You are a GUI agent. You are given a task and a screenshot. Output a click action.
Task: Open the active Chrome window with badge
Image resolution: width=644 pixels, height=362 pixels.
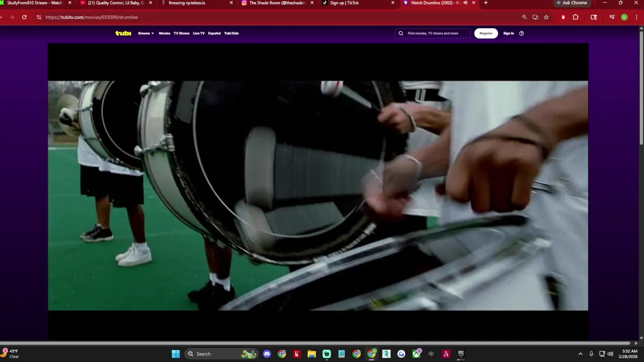point(371,354)
